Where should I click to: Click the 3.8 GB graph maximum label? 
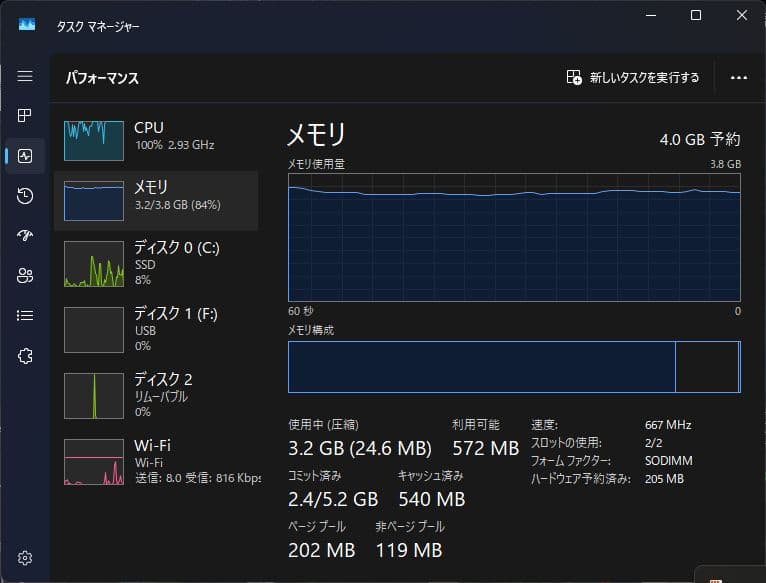click(x=725, y=164)
